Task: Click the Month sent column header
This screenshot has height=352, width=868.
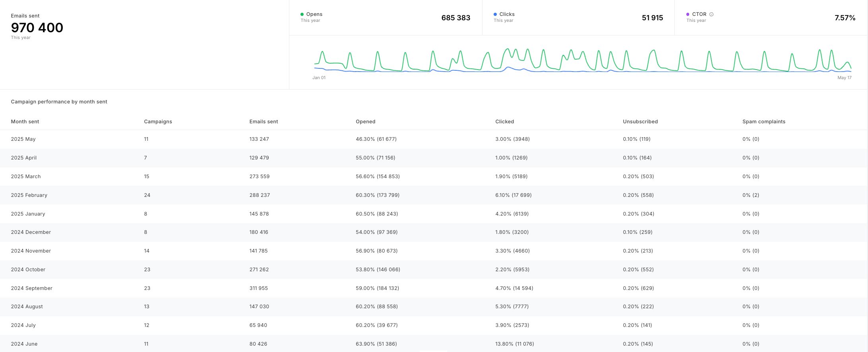Action: coord(25,122)
